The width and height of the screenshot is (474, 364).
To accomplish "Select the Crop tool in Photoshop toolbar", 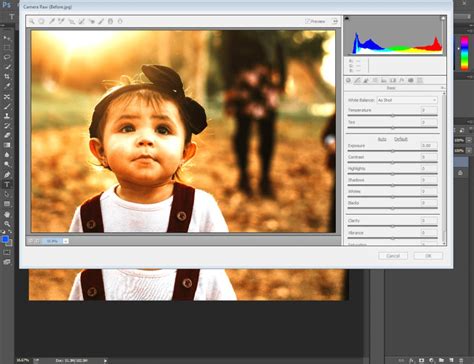I will pyautogui.click(x=7, y=76).
